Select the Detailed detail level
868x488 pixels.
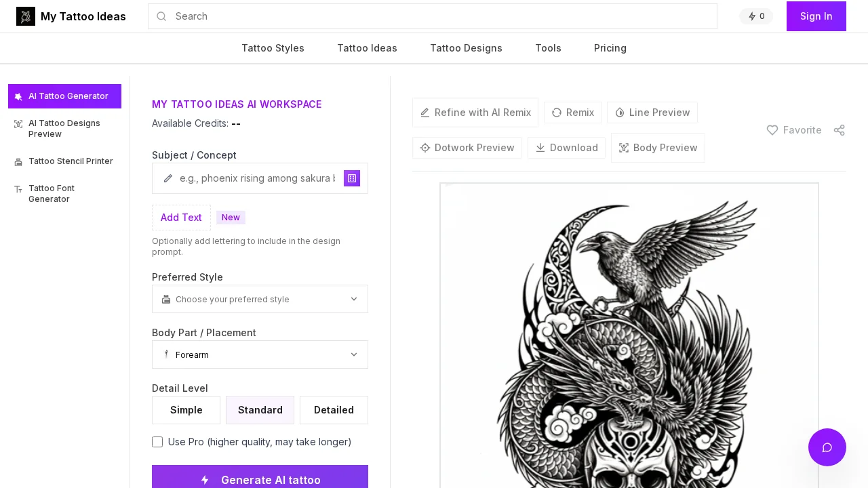[334, 410]
